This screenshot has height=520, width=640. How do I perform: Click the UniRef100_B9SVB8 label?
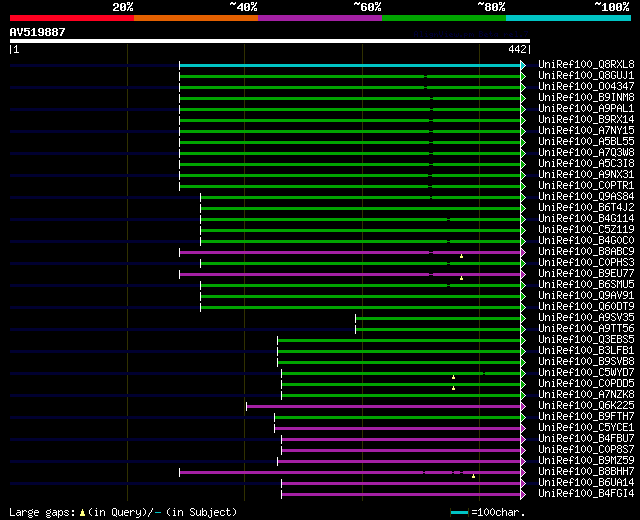pos(586,362)
